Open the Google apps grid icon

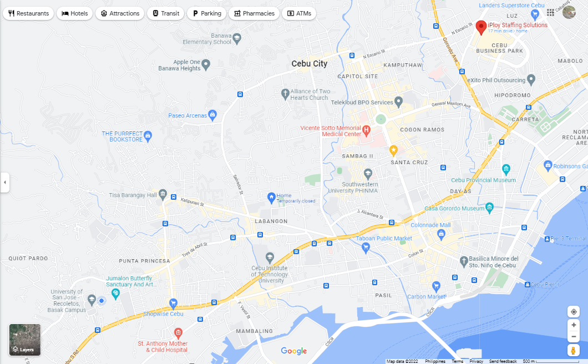pos(550,12)
